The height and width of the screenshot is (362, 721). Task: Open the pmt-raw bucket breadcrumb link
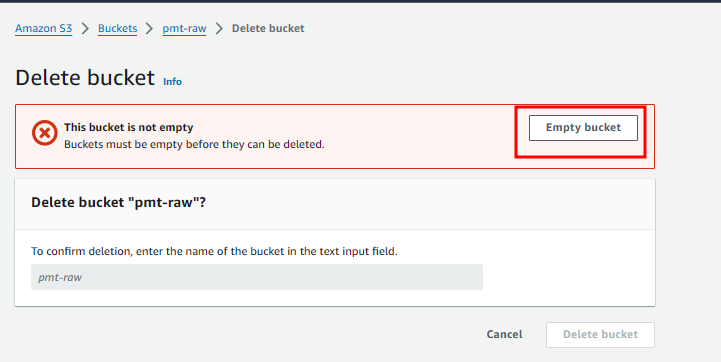click(x=184, y=29)
